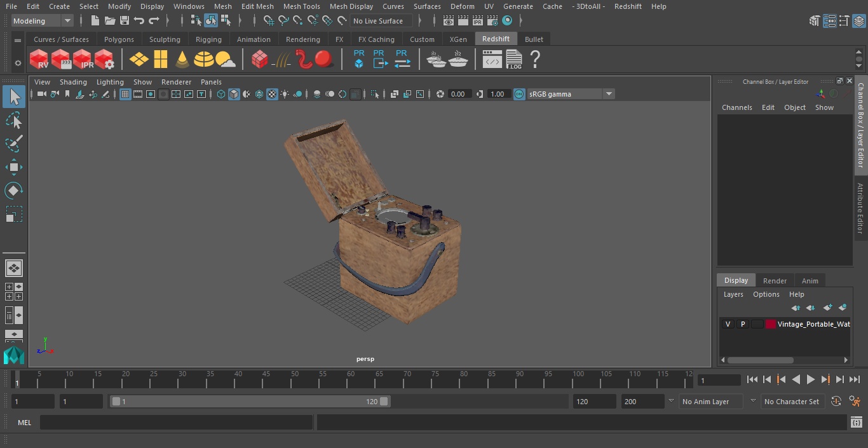Viewport: 868px width, 448px height.
Task: Open the File menu
Action: (11, 6)
